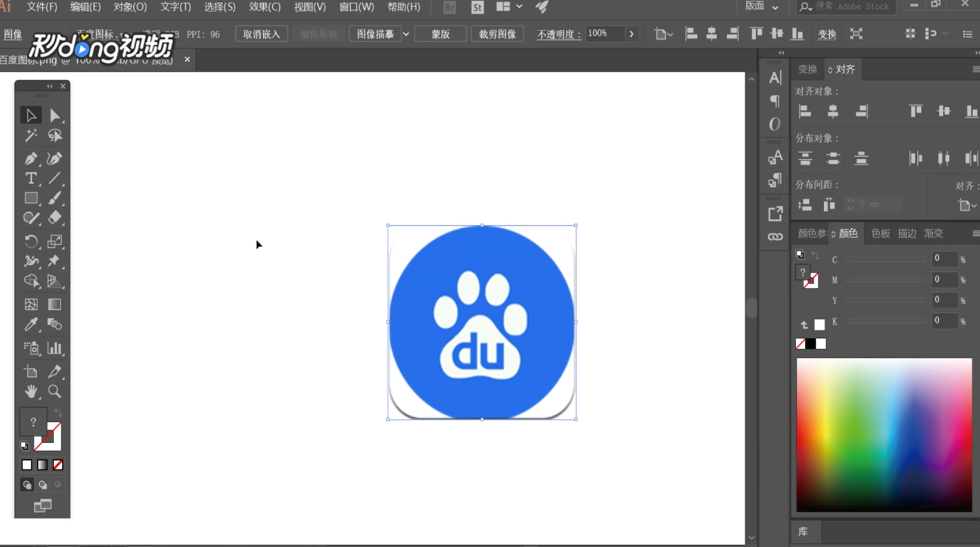The image size is (980, 547).
Task: Click the 图像描摹 button
Action: (375, 34)
